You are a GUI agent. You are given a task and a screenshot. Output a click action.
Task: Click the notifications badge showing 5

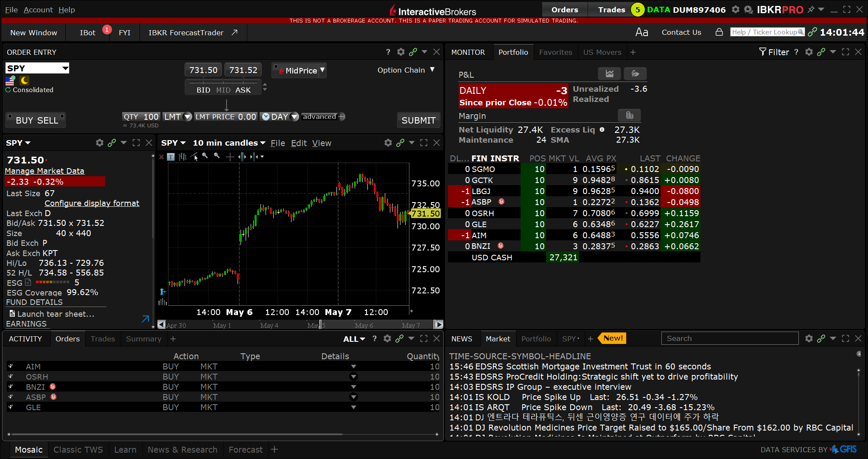pyautogui.click(x=637, y=9)
